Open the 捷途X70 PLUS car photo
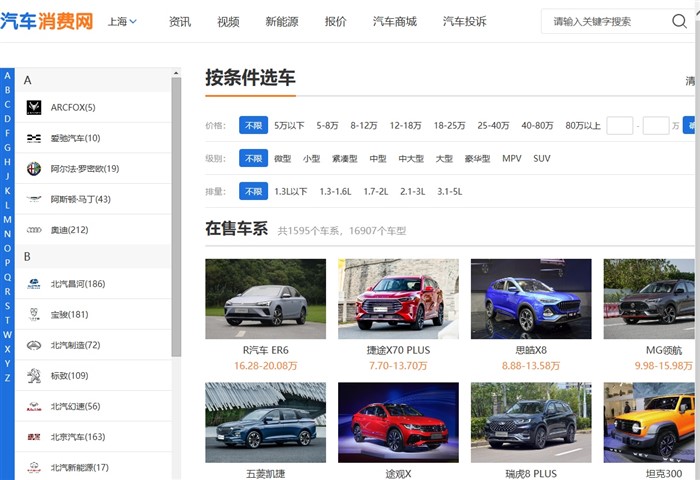Image resolution: width=700 pixels, height=480 pixels. click(x=398, y=299)
